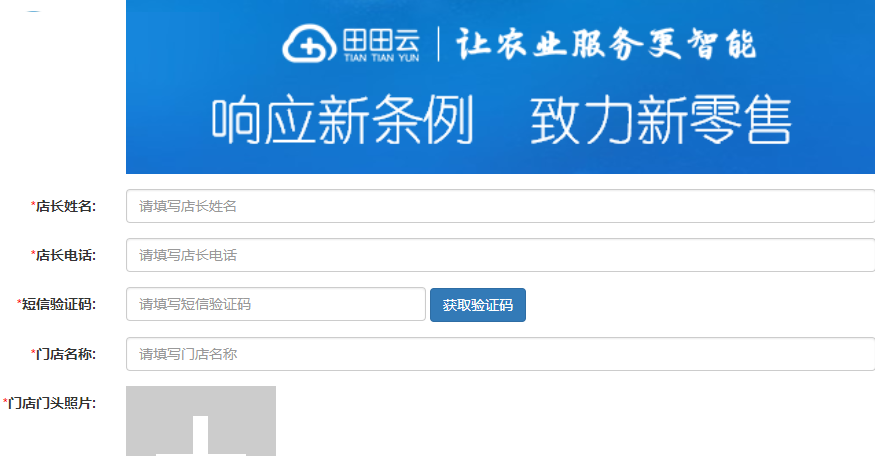This screenshot has height=456, width=875.
Task: Focus the 短信验证码 input field
Action: click(276, 304)
